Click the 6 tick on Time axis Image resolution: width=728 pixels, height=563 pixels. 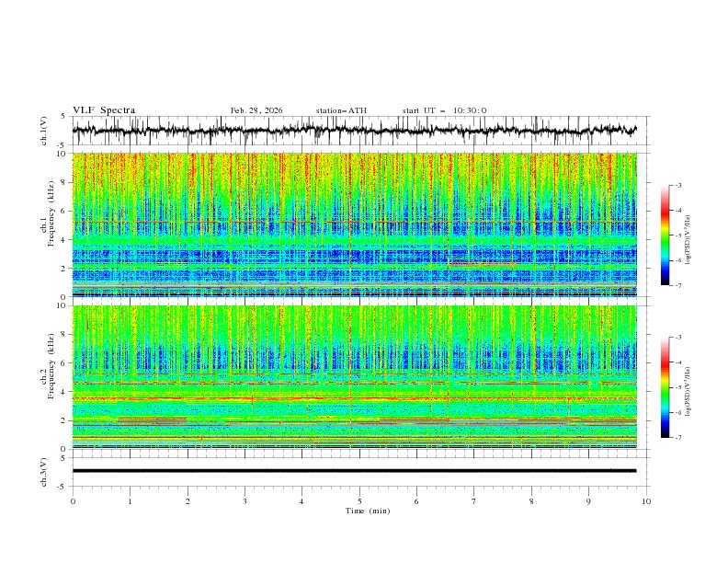(x=416, y=501)
